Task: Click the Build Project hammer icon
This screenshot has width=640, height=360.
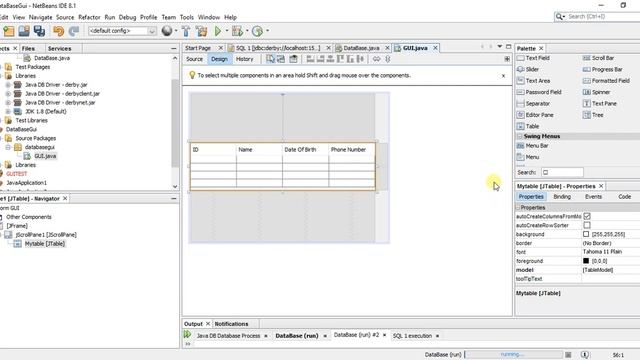Action: pos(186,31)
